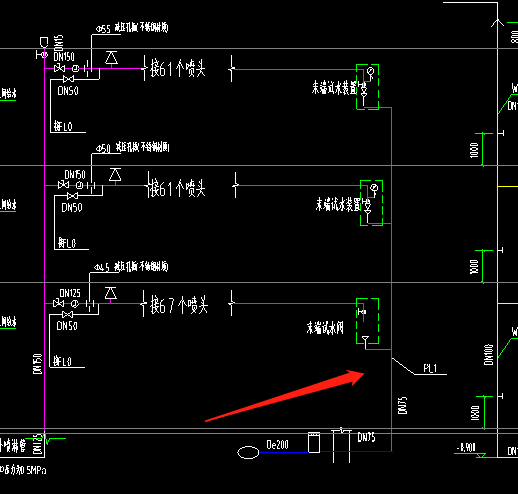The width and height of the screenshot is (518, 494).
Task: Click the '喷淋管' label at the riser base
Action: click(13, 445)
